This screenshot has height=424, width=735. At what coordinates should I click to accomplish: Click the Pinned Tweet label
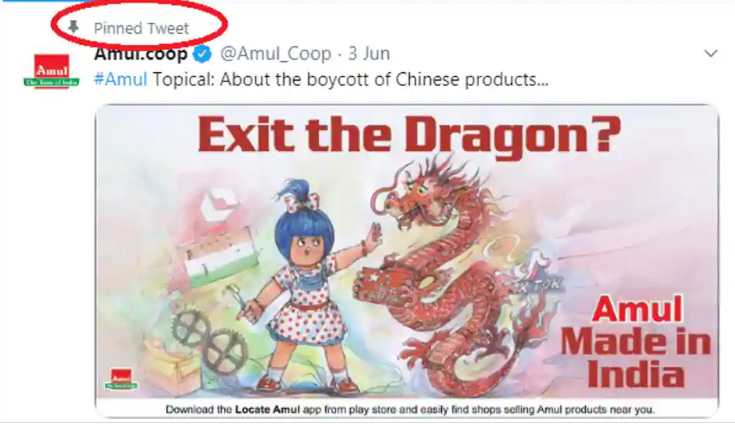[141, 28]
